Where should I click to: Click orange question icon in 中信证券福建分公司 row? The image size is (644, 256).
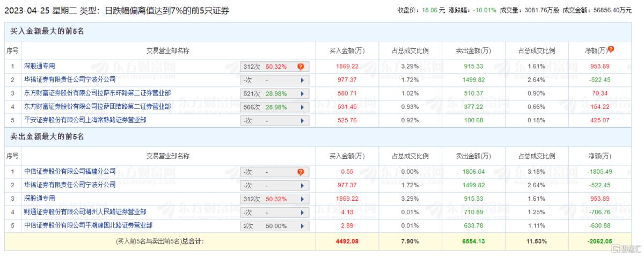301,172
